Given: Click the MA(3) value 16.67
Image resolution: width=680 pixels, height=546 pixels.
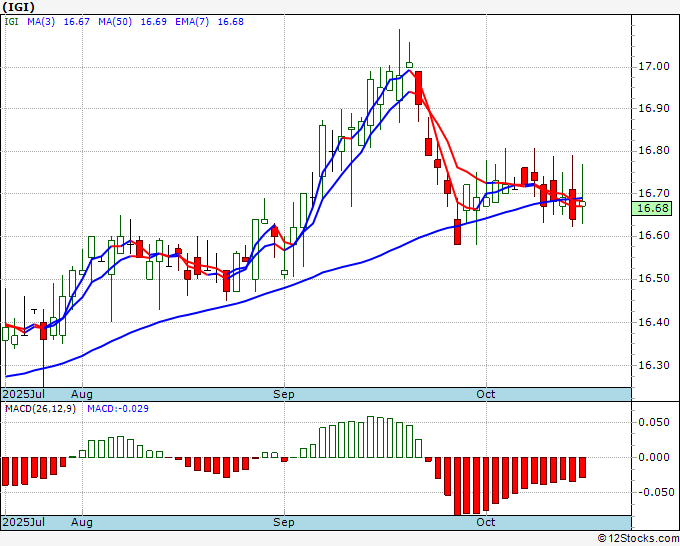Looking at the screenshot, I should tap(77, 22).
